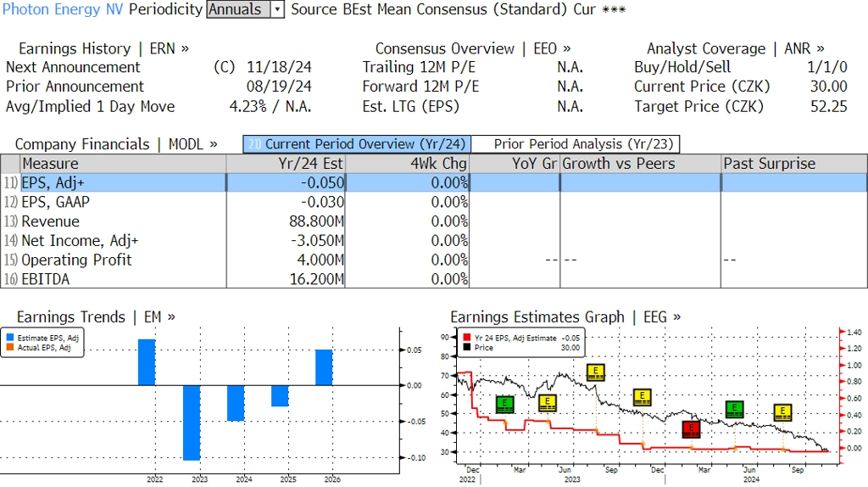
Task: Click the -3.050M net income estimate
Action: [317, 241]
